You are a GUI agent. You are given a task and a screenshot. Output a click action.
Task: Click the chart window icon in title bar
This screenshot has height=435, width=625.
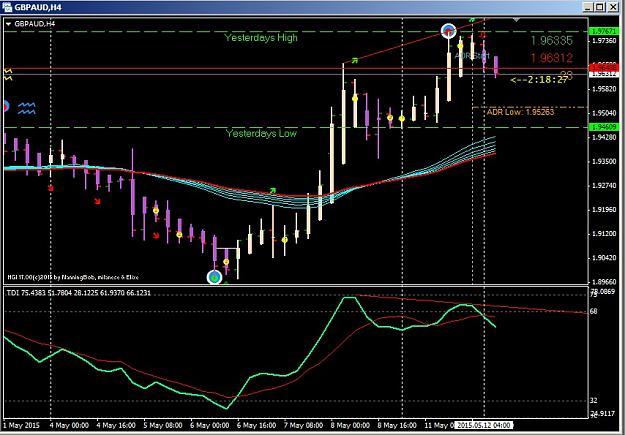[x=7, y=7]
